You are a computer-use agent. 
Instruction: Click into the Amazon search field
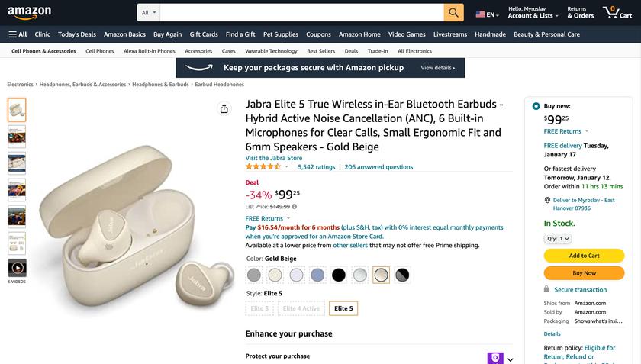pos(301,12)
